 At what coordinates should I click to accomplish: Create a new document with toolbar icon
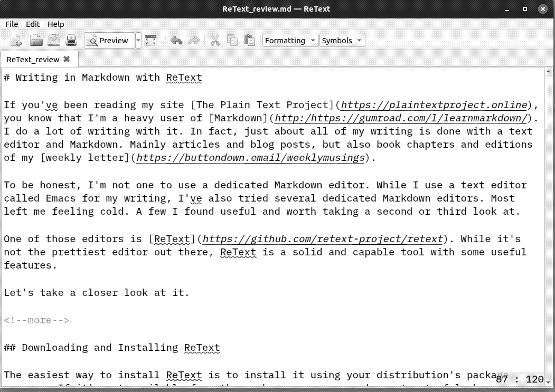point(15,41)
